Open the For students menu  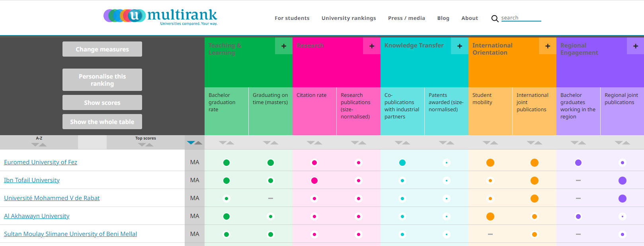[292, 18]
